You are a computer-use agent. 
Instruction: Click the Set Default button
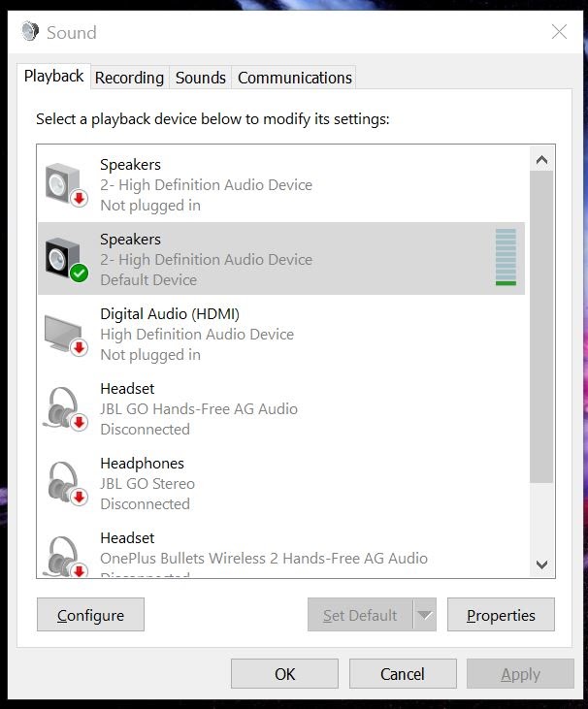(x=360, y=615)
